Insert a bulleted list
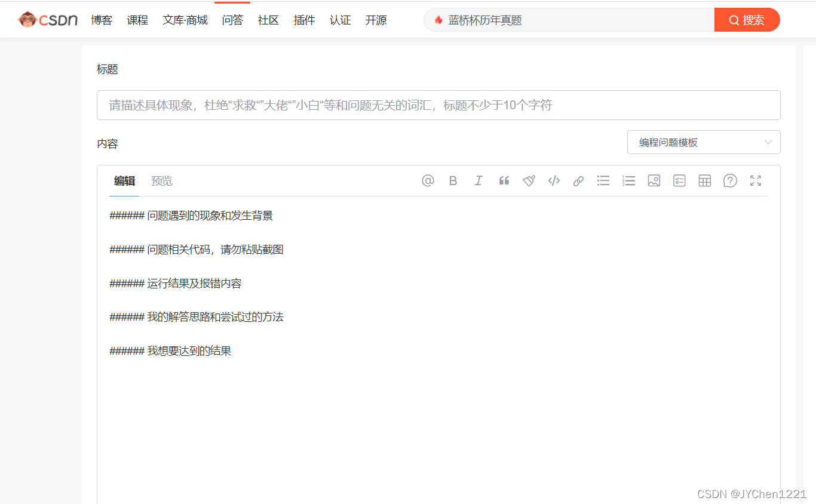Screen dimensions: 816x504 click(x=603, y=180)
